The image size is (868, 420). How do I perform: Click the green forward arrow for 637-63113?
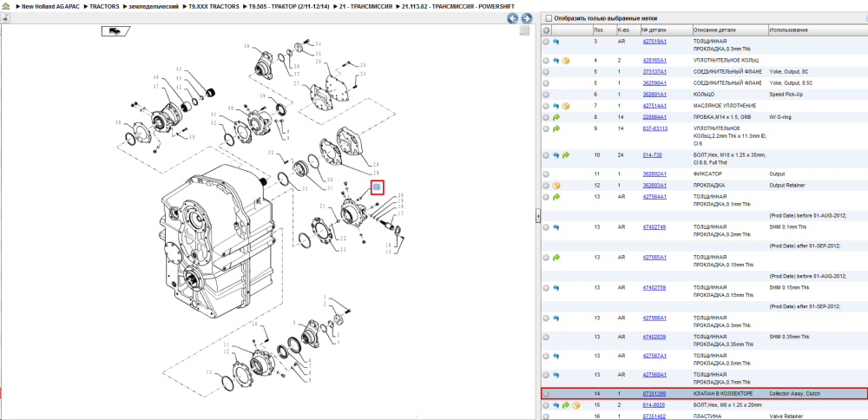[x=556, y=128]
